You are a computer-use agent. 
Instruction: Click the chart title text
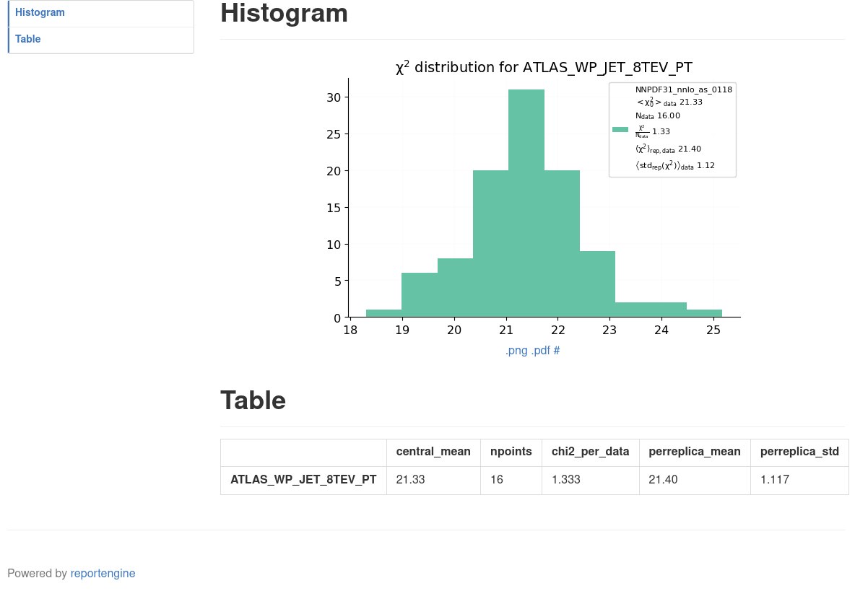pyautogui.click(x=544, y=68)
